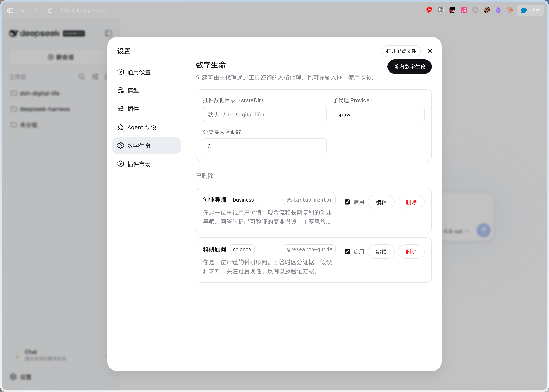Click the Chat button in browser toolbar
The height and width of the screenshot is (392, 549).
point(530,10)
